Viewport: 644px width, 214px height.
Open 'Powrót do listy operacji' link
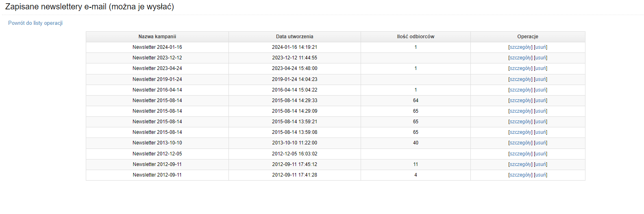pyautogui.click(x=35, y=23)
